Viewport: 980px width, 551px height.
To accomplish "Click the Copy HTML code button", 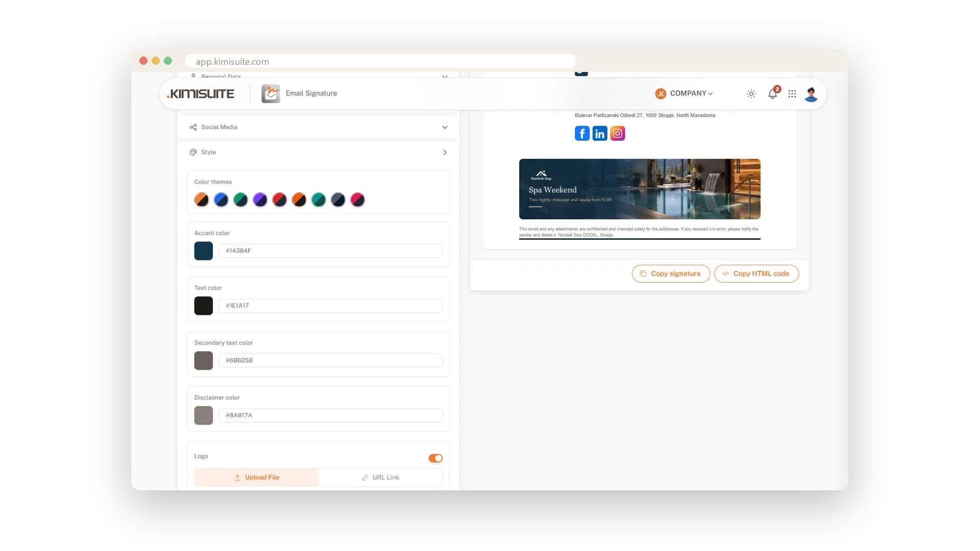I will coord(756,273).
